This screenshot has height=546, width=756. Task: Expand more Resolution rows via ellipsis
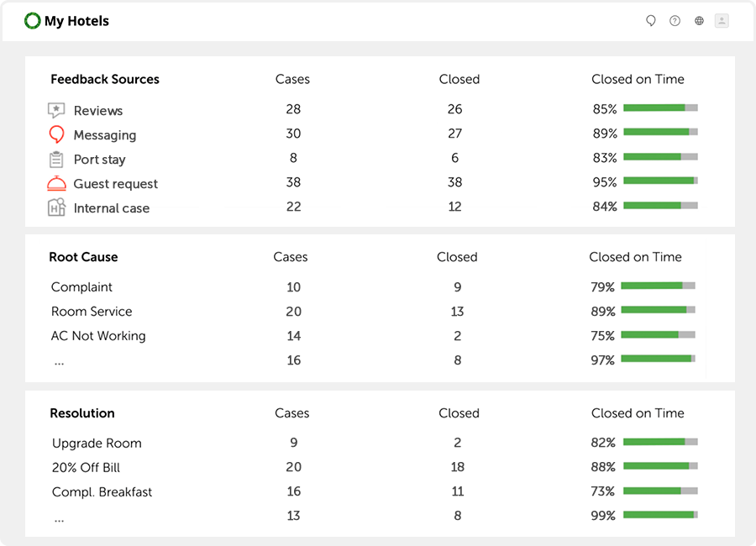pyautogui.click(x=59, y=517)
